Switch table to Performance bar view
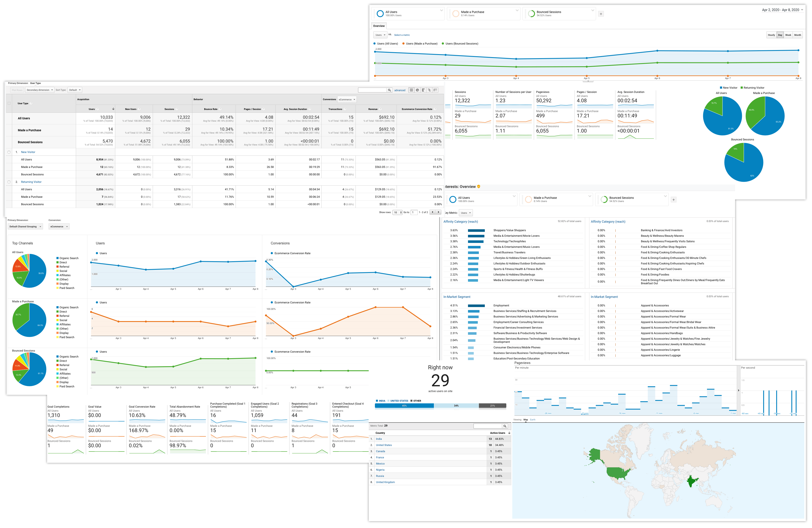 [x=423, y=90]
